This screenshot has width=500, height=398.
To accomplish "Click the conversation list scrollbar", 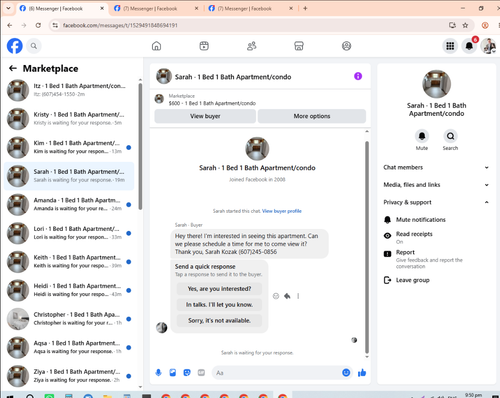I will (x=140, y=147).
